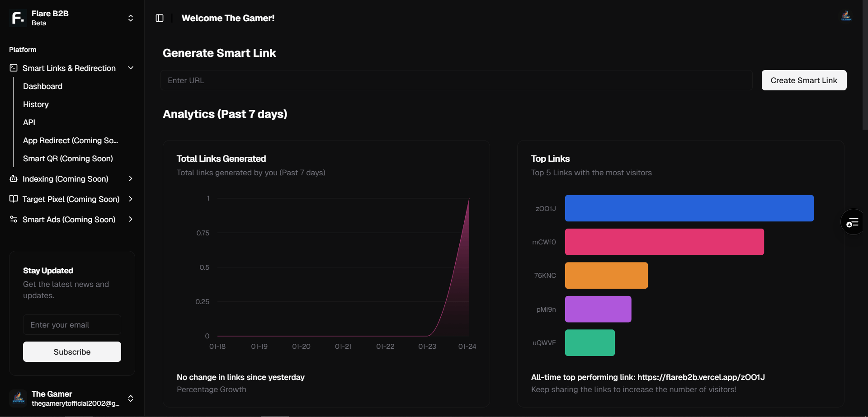Open the Dashboard page

[42, 86]
